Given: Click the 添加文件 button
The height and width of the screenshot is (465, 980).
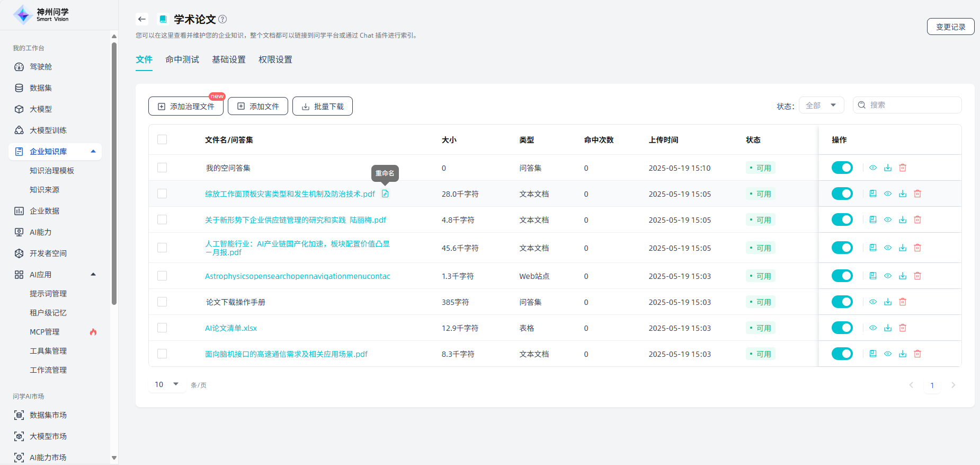Looking at the screenshot, I should tap(258, 106).
